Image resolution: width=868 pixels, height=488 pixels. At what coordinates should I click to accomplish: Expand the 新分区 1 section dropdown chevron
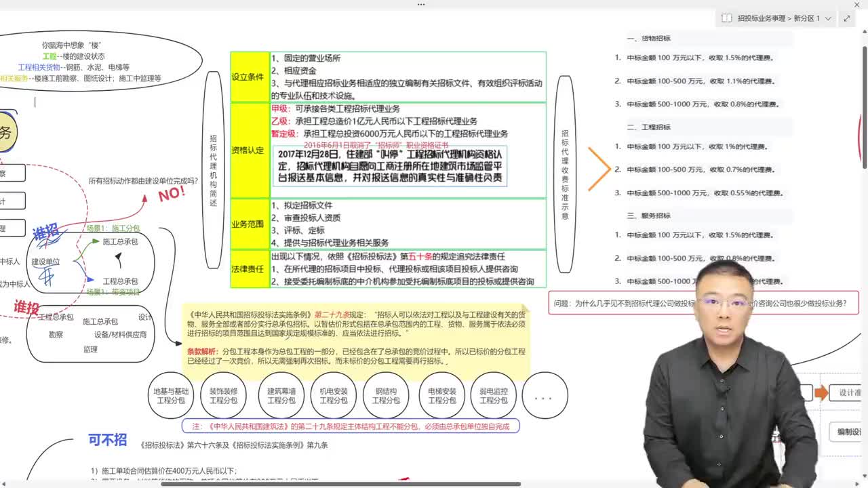pos(828,18)
